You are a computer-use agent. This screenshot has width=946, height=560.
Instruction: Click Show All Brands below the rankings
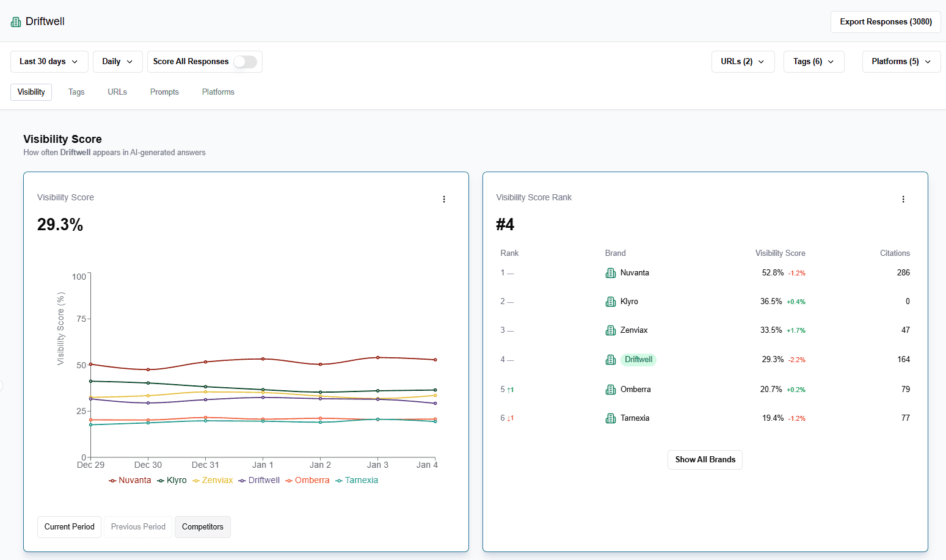[x=705, y=459]
